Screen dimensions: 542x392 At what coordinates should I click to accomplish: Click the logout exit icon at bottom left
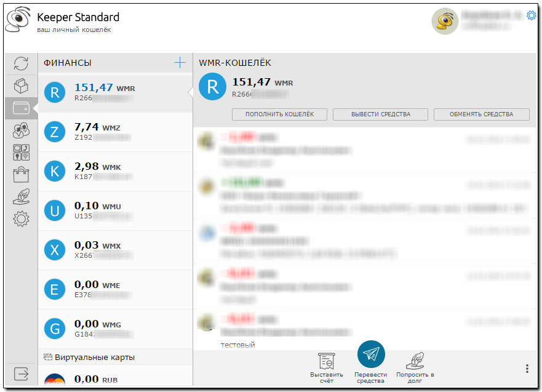click(x=21, y=374)
